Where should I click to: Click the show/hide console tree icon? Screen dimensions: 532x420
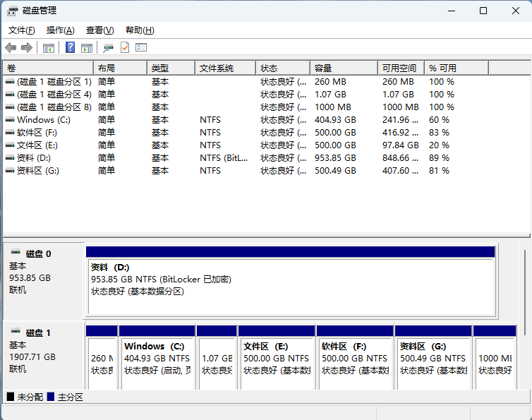coord(49,47)
